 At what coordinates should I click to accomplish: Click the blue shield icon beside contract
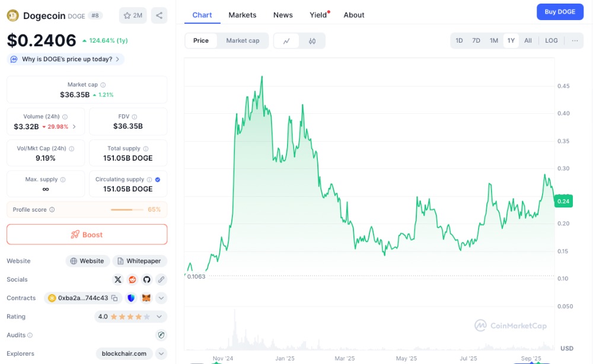point(131,298)
